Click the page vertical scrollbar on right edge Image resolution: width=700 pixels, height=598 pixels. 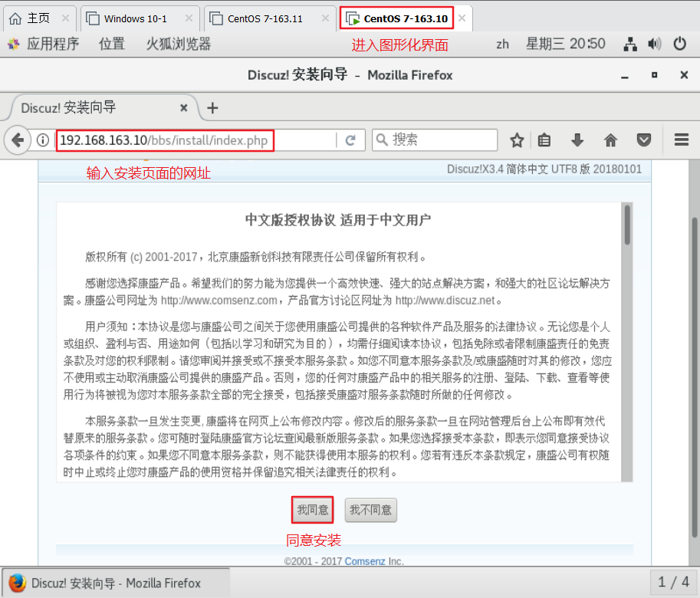695,377
